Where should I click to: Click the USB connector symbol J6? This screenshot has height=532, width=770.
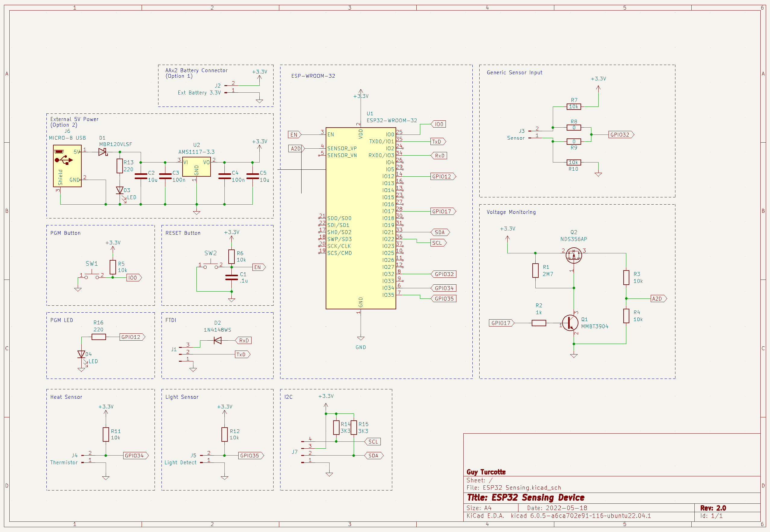click(67, 166)
